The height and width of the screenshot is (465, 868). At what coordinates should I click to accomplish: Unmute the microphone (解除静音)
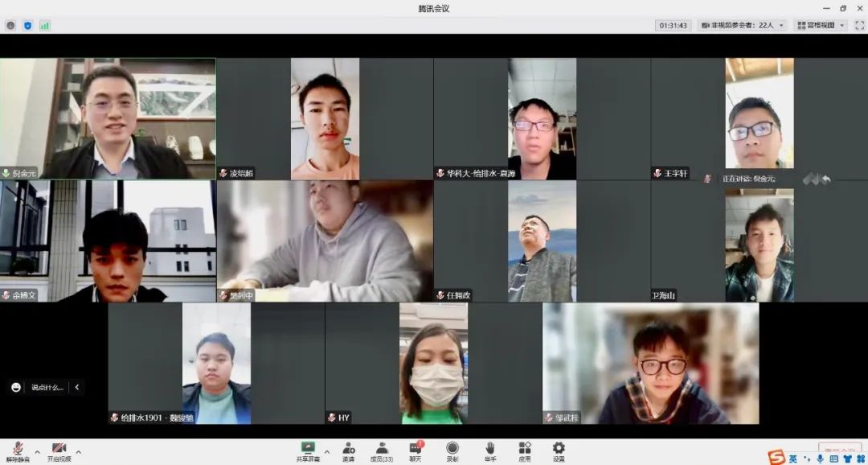[17, 451]
